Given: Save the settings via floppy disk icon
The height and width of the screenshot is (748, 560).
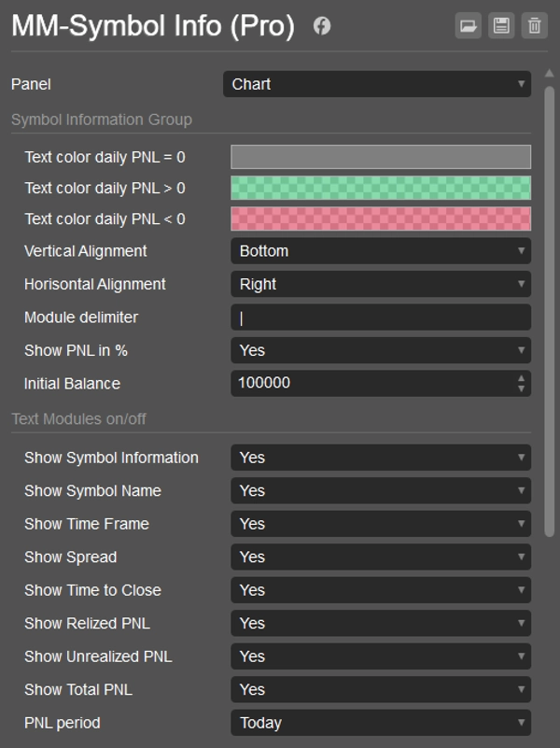Looking at the screenshot, I should [x=500, y=26].
